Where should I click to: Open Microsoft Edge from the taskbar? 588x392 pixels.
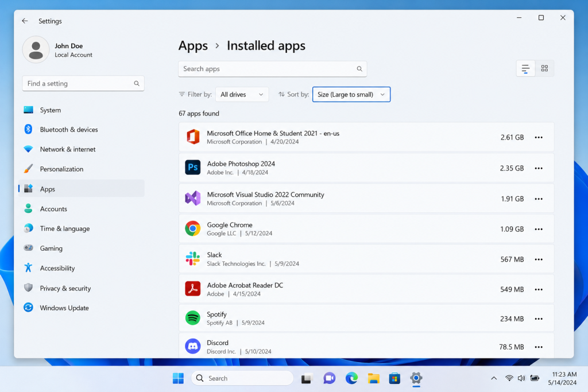coord(351,378)
